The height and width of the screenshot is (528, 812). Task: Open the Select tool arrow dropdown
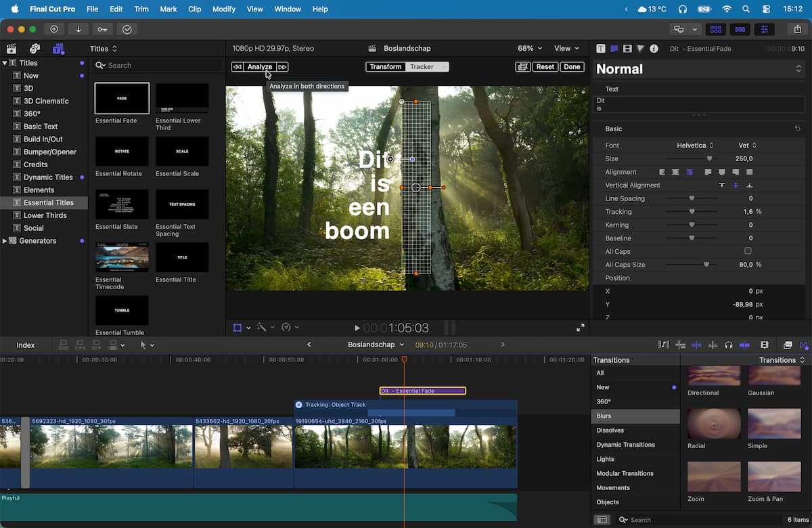point(147,345)
